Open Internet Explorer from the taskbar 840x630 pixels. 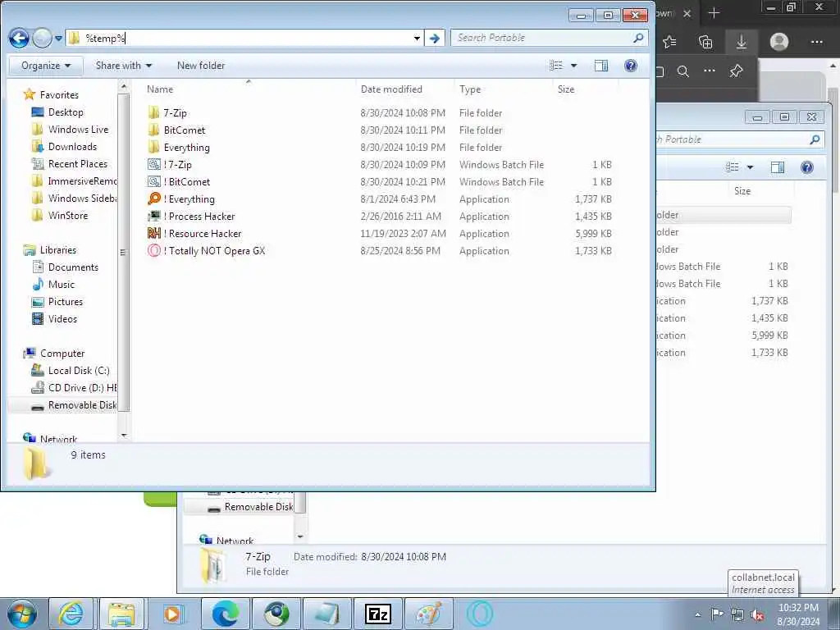coord(71,614)
